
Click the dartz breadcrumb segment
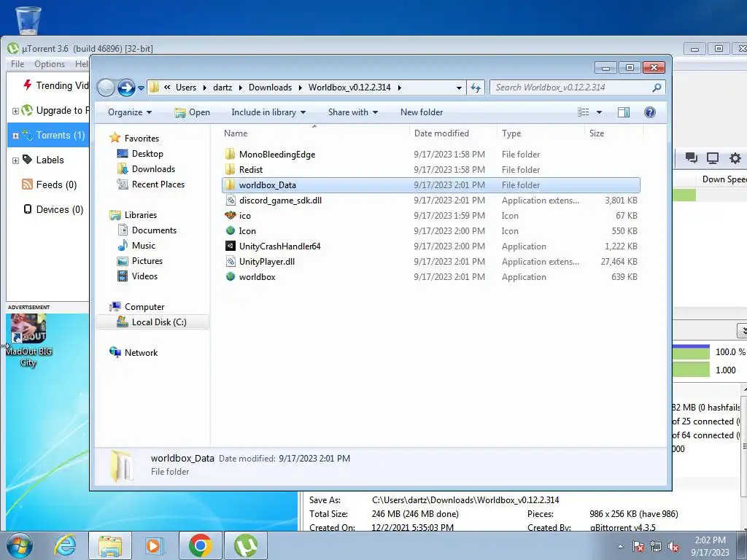[x=222, y=87]
